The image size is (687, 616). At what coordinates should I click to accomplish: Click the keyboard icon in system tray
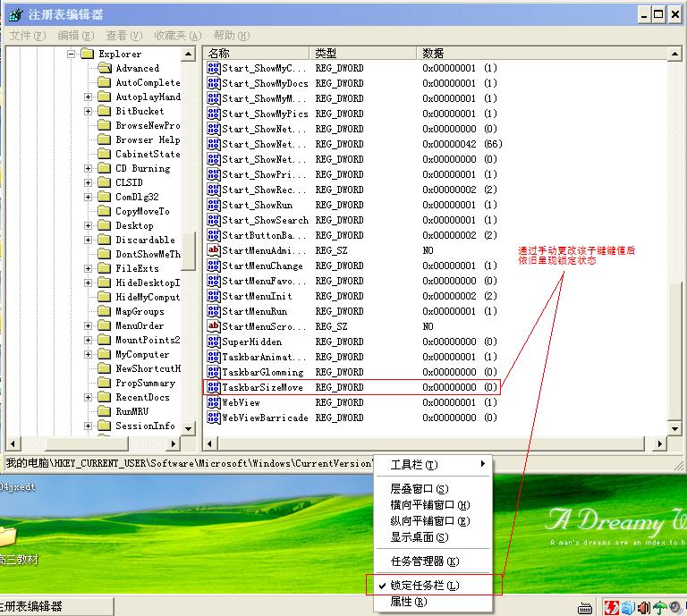tap(585, 608)
